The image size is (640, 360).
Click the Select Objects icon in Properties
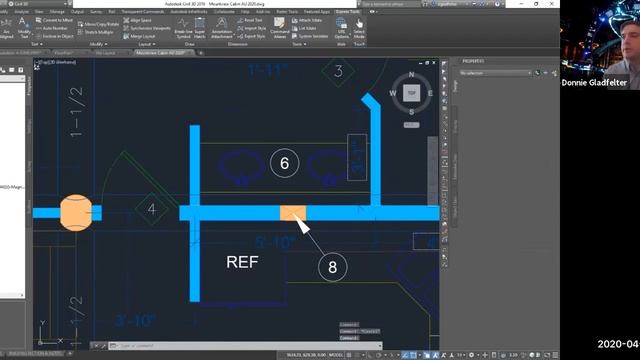click(546, 73)
